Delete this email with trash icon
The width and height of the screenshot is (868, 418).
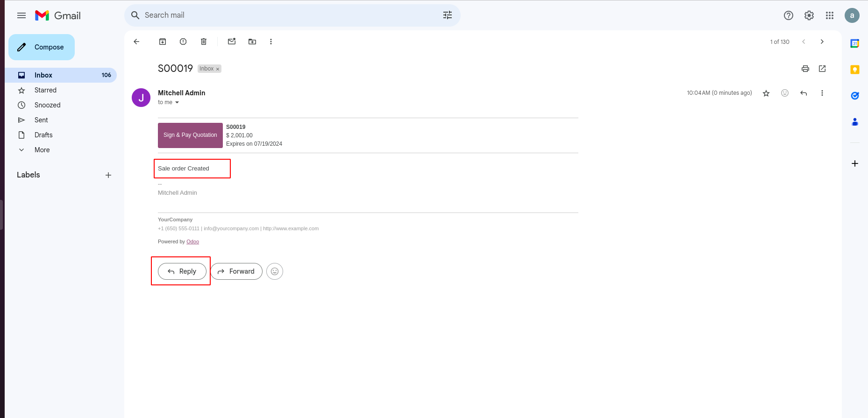click(204, 42)
